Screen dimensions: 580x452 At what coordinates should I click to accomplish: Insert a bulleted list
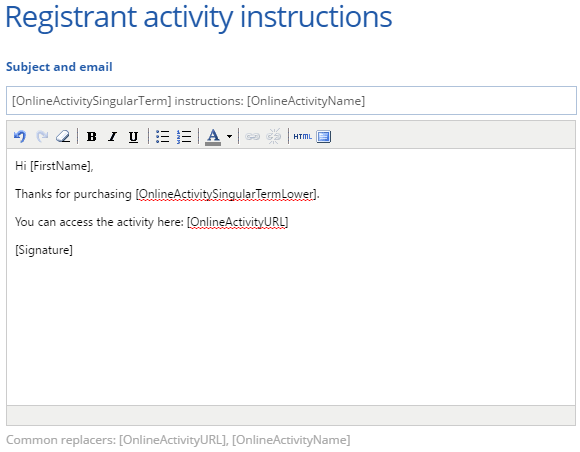pos(162,136)
